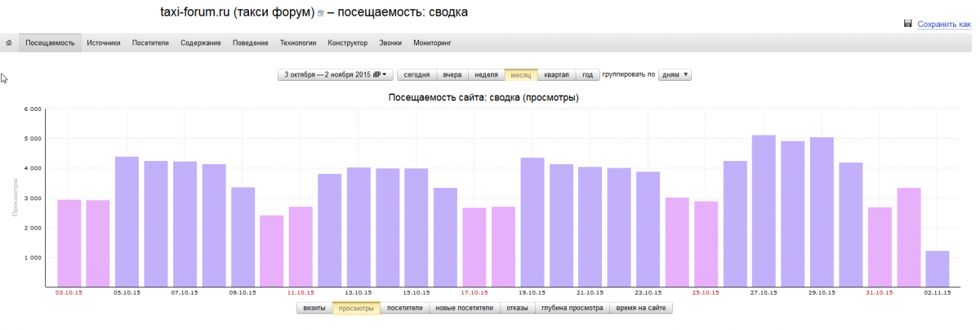This screenshot has width=980, height=330.
Task: Click the x-axis date label 09.10.15
Action: 243,292
